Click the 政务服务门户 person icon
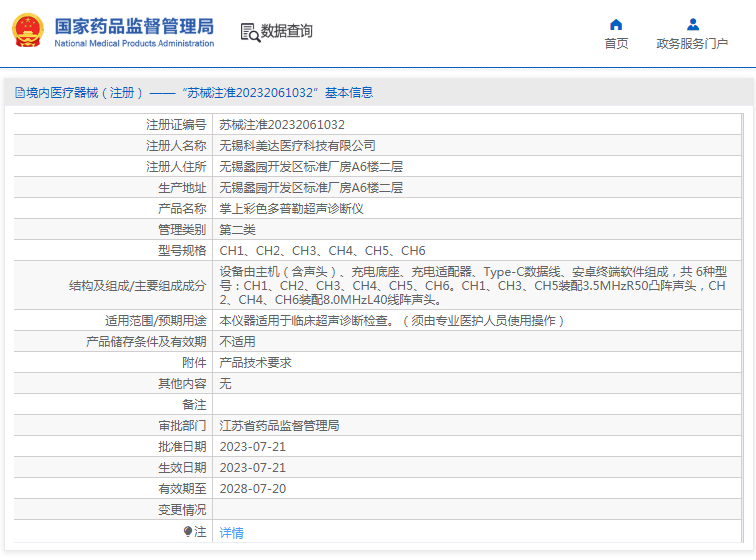Viewport: 756px width, 560px height. [692, 24]
